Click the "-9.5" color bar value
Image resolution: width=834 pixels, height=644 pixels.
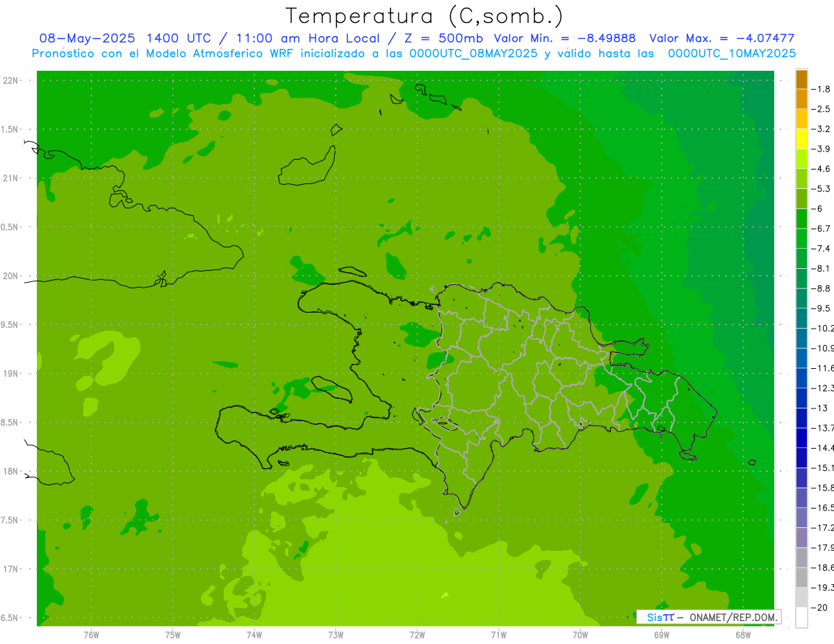click(821, 308)
